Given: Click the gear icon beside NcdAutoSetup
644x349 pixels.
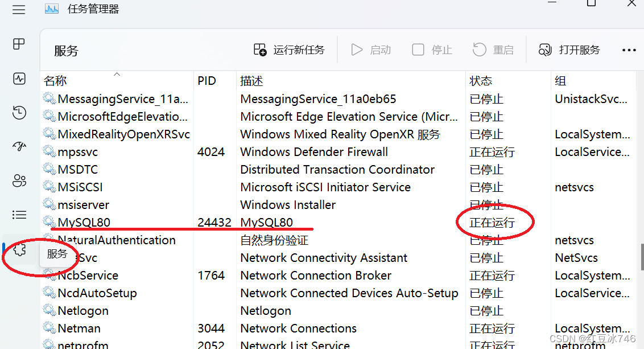Looking at the screenshot, I should 49,292.
